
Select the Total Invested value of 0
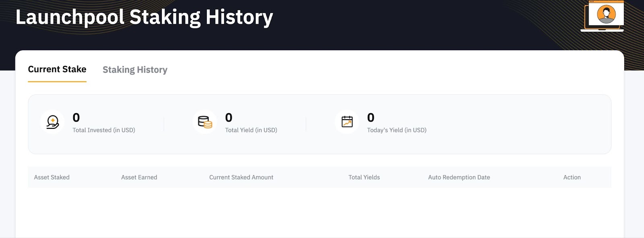click(76, 118)
